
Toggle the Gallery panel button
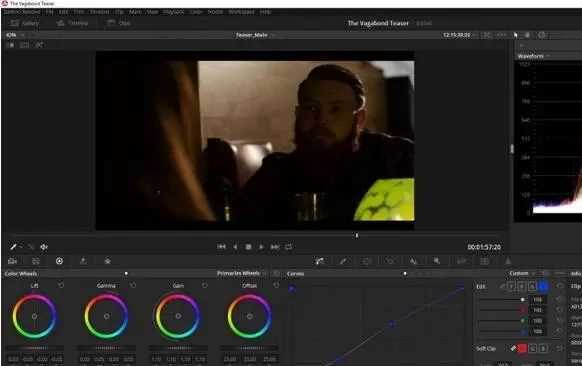click(x=25, y=23)
